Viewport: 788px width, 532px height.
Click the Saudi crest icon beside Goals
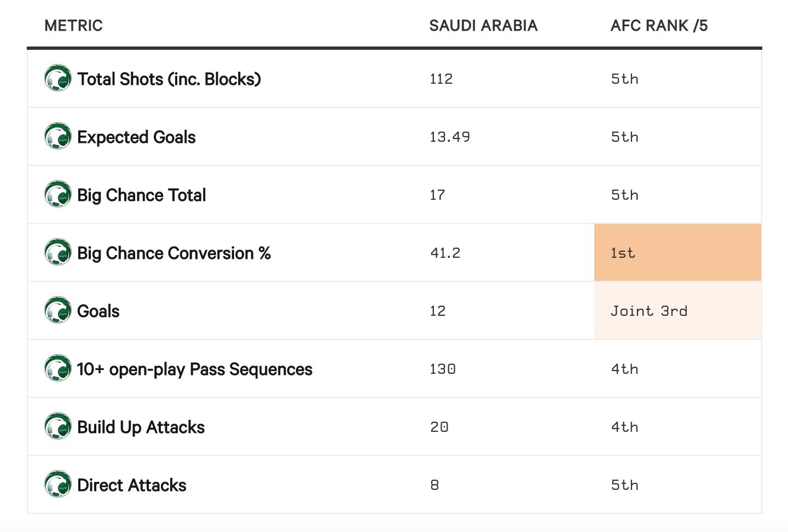[58, 310]
